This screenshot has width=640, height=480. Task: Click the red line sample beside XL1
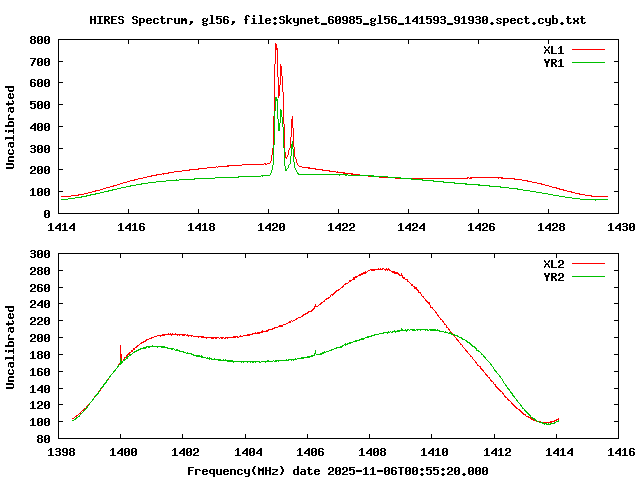589,50
